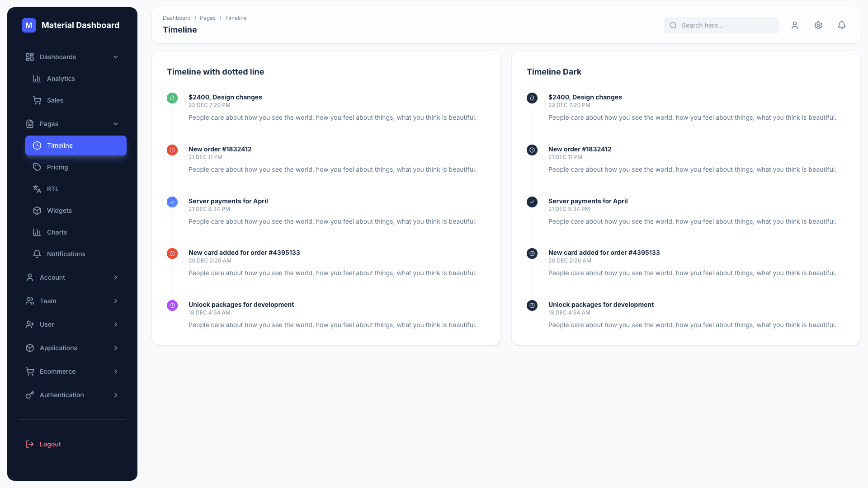Open the Widgets page
Image resolution: width=868 pixels, height=488 pixels.
[59, 211]
